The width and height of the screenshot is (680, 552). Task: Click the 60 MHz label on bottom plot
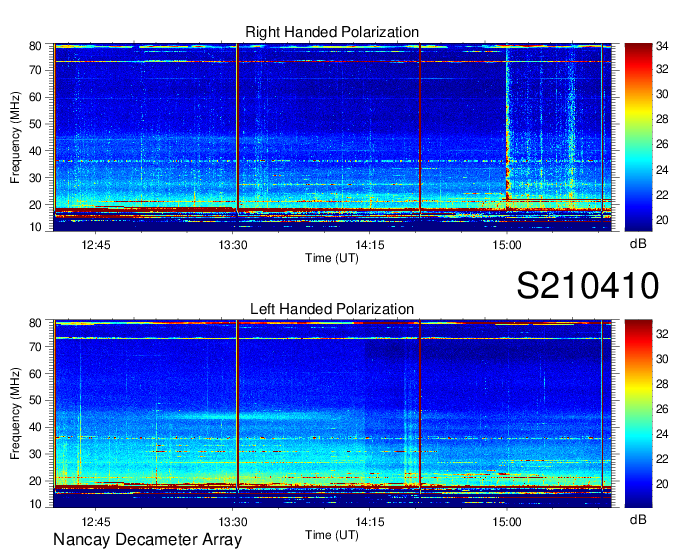pyautogui.click(x=35, y=373)
